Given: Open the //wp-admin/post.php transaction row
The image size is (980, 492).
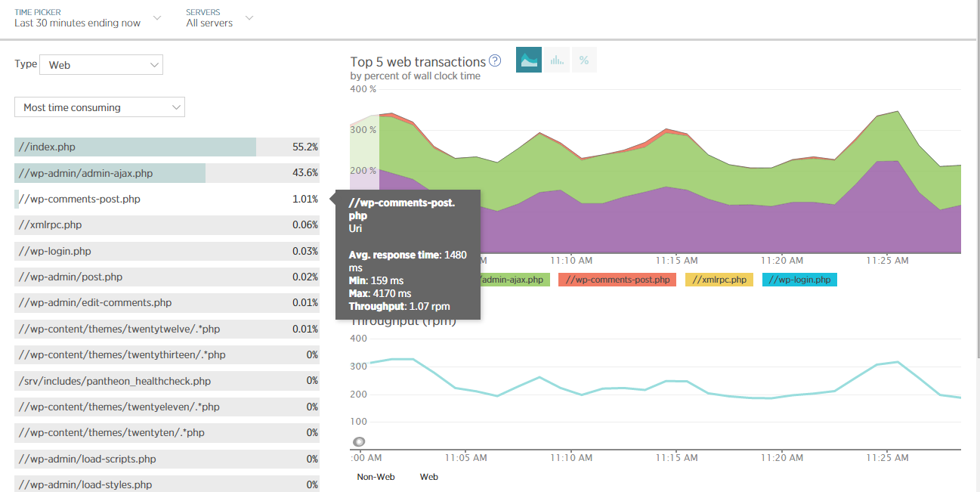Looking at the screenshot, I should (x=166, y=277).
